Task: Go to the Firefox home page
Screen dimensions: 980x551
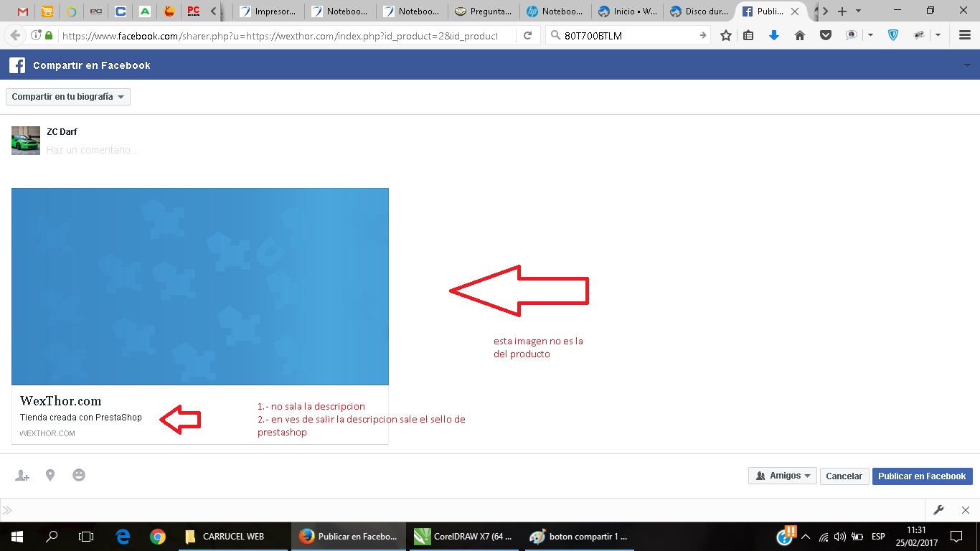Action: coord(799,35)
